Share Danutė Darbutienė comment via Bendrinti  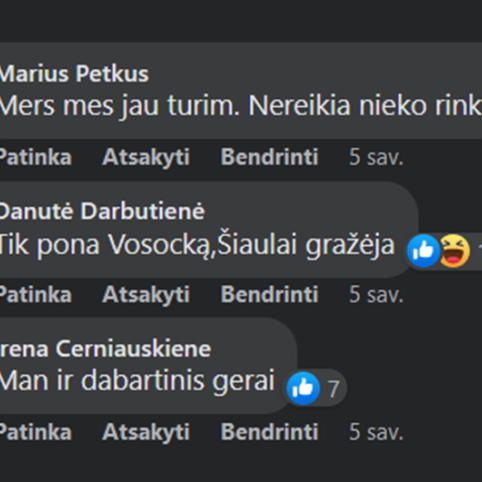pos(270,295)
